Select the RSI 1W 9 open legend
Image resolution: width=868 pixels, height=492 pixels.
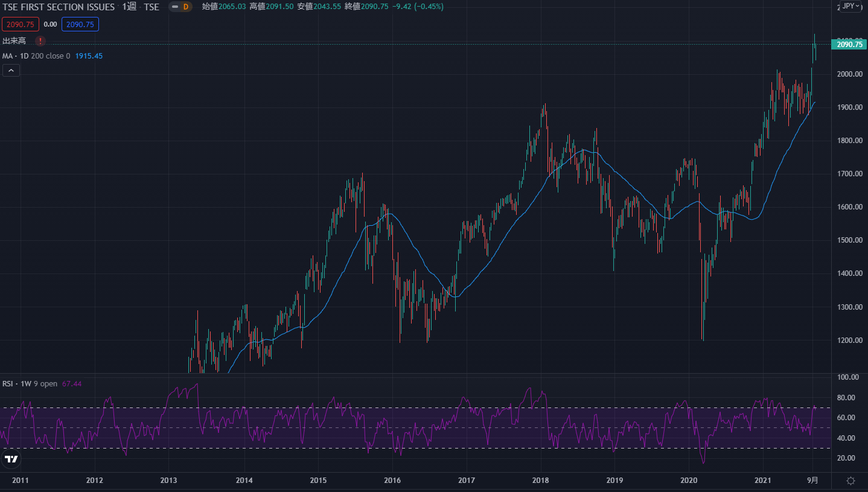tap(30, 383)
